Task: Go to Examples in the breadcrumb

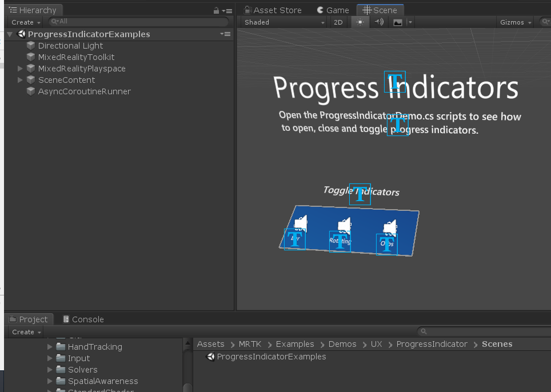Action: pos(295,344)
